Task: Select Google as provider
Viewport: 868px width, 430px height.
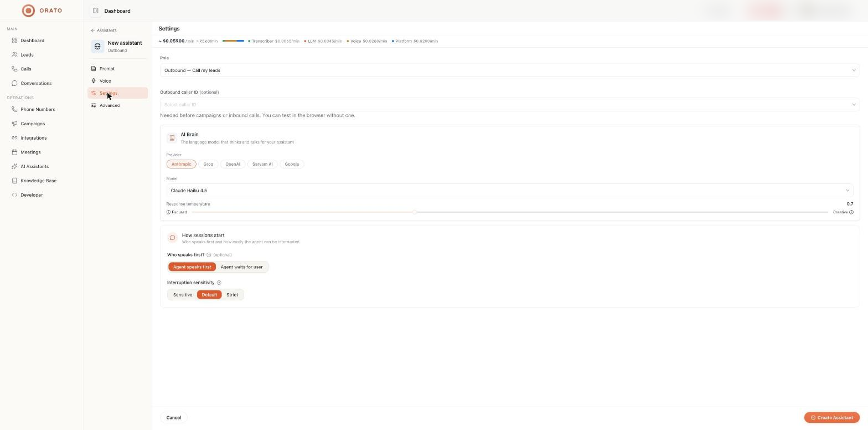Action: click(x=292, y=164)
